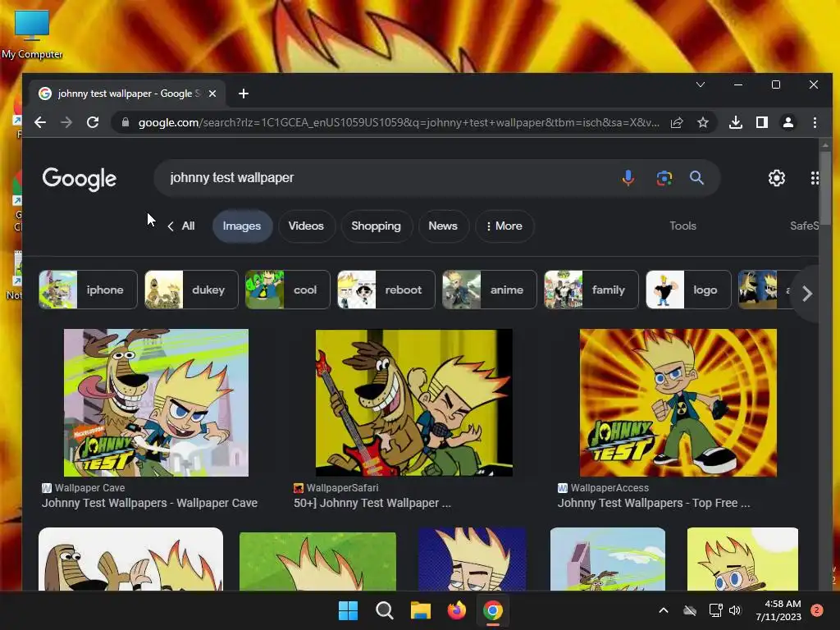This screenshot has width=840, height=630.
Task: Click the forward navigation arrow
Action: [66, 123]
